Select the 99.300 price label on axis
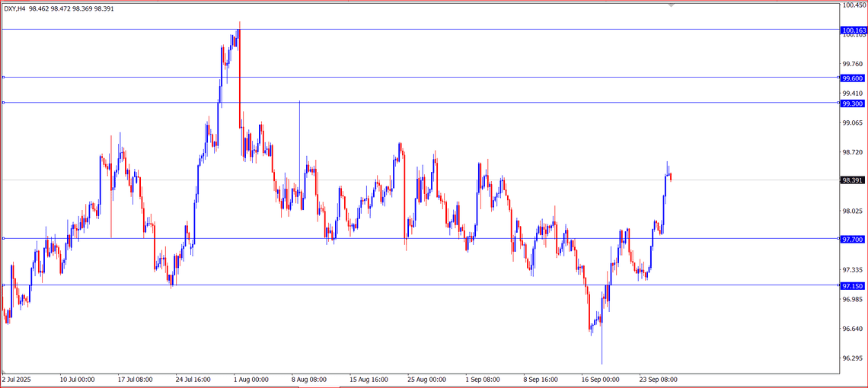This screenshot has width=868, height=388. [853, 103]
